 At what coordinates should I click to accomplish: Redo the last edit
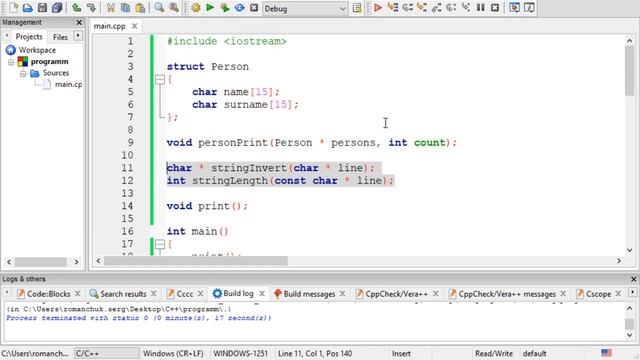[x=91, y=7]
